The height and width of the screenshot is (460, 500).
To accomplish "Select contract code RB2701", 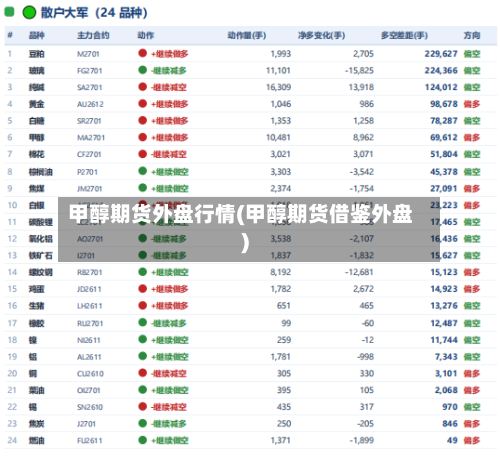I will click(x=90, y=272).
